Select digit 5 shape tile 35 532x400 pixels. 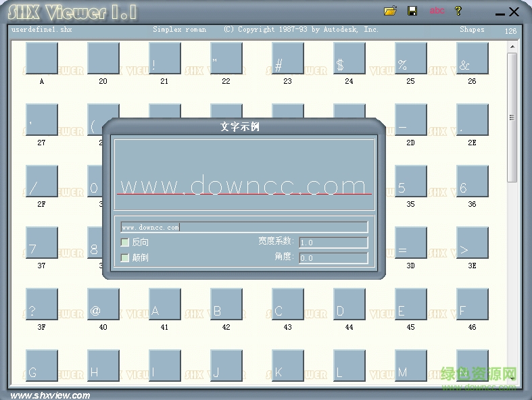click(411, 181)
